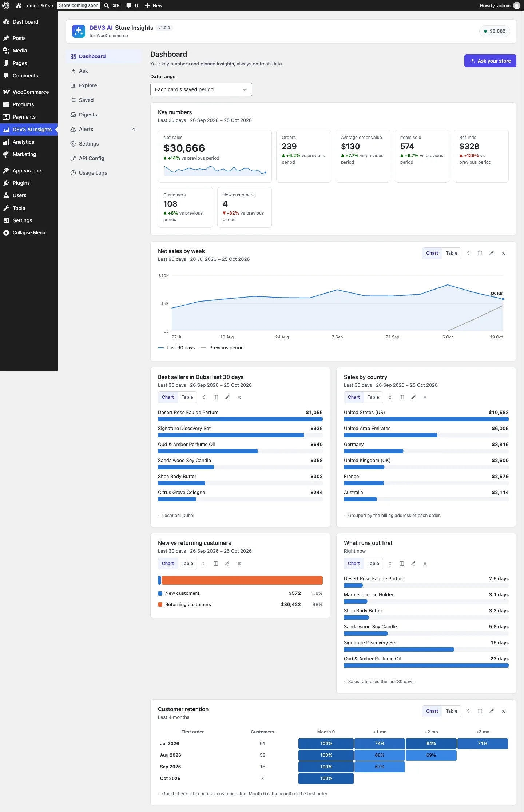Click the DEV3 AI sparkle logo

tap(79, 31)
